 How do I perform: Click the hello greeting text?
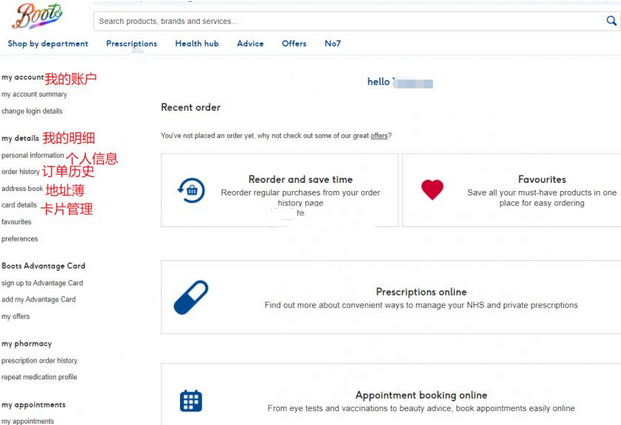point(379,82)
